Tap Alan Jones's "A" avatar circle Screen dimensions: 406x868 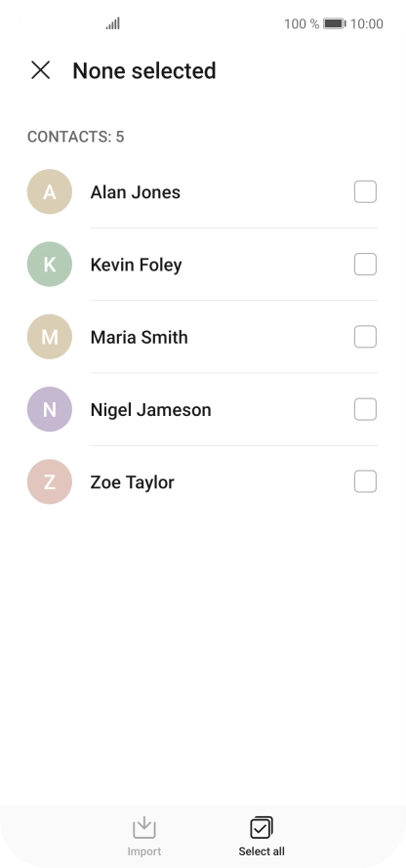50,192
